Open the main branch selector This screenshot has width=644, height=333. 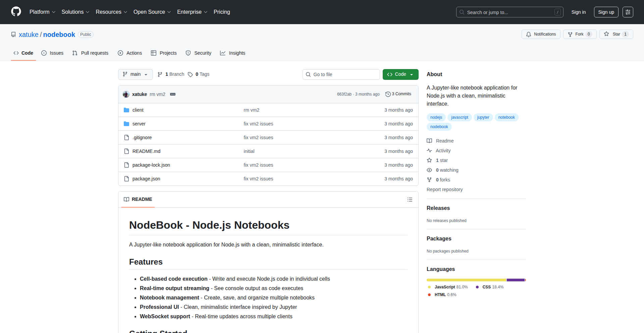135,74
